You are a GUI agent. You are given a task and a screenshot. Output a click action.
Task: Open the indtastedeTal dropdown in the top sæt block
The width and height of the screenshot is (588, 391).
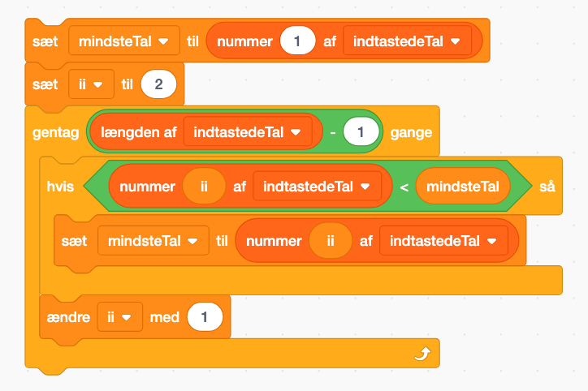[455, 41]
